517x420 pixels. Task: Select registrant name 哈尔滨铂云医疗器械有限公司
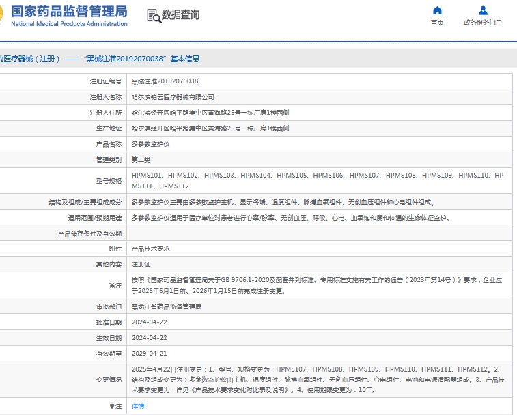point(173,97)
